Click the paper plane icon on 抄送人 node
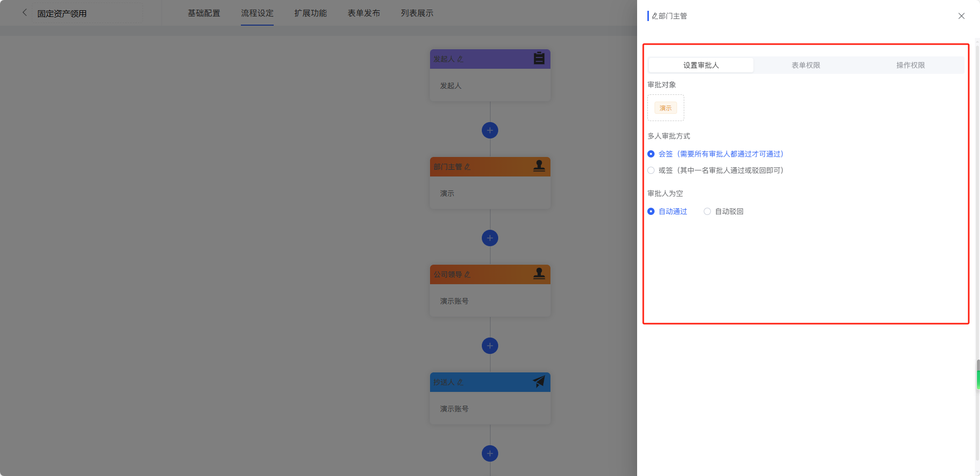The image size is (980, 476). (539, 382)
